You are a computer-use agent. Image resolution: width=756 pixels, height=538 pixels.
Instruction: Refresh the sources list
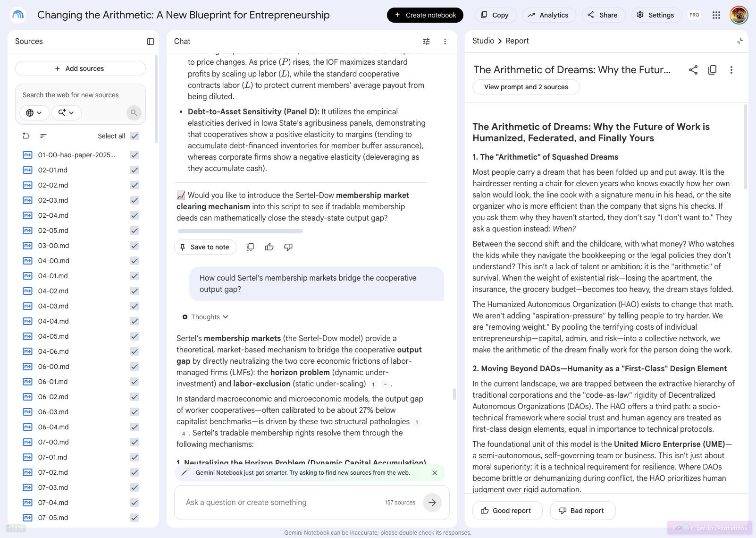click(26, 136)
